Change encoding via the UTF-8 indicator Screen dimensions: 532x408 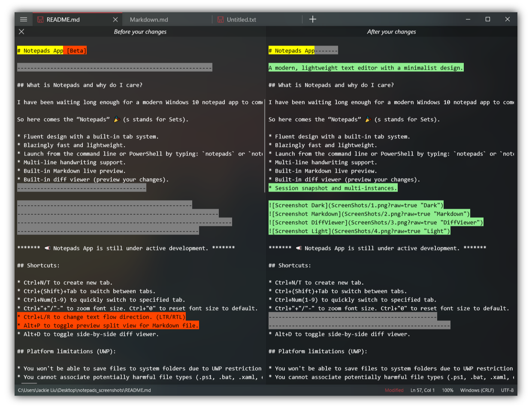(x=507, y=390)
